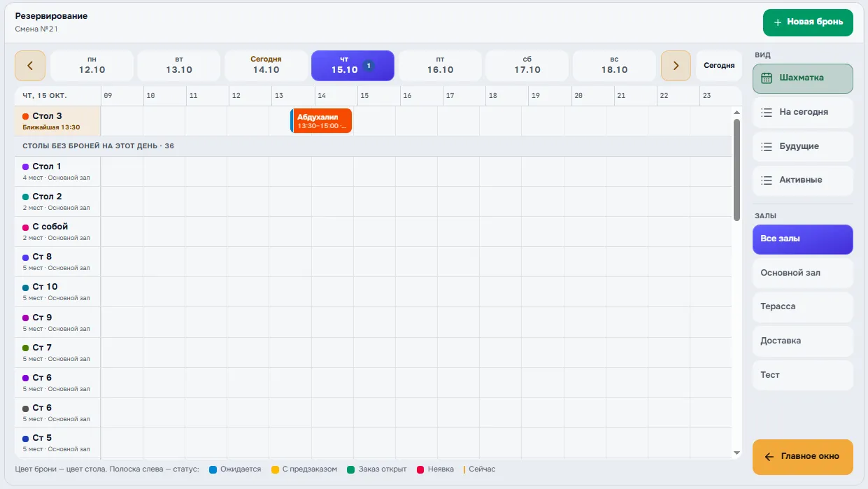Advance to next week with right chevron

[676, 66]
